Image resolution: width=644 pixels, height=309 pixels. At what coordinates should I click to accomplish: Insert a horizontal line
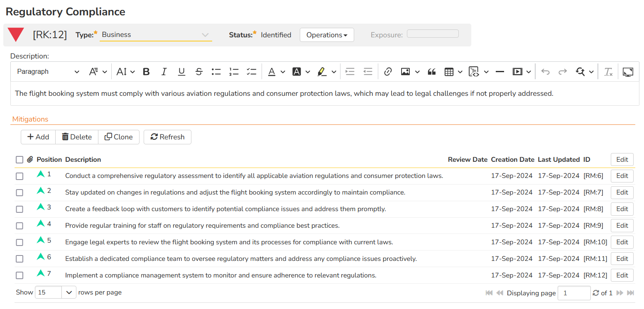500,72
